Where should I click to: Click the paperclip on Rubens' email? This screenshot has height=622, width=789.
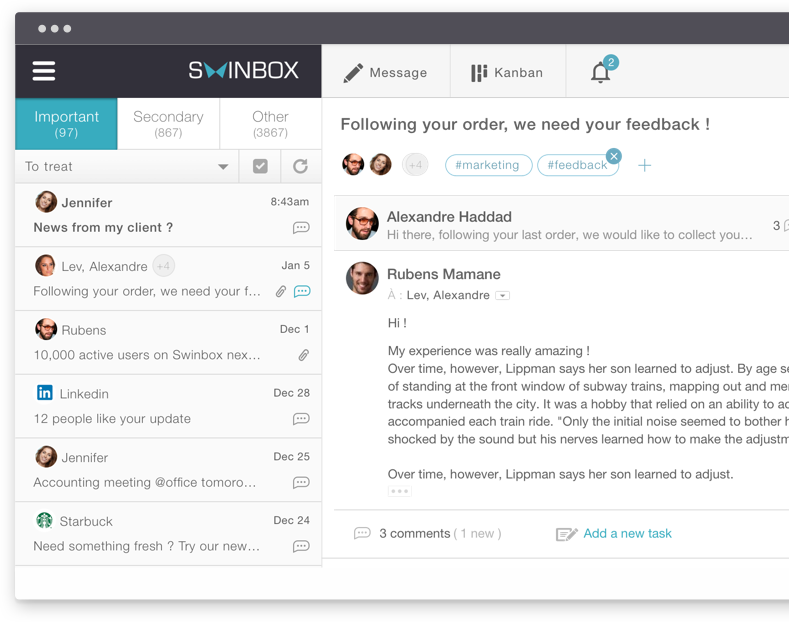pos(303,355)
